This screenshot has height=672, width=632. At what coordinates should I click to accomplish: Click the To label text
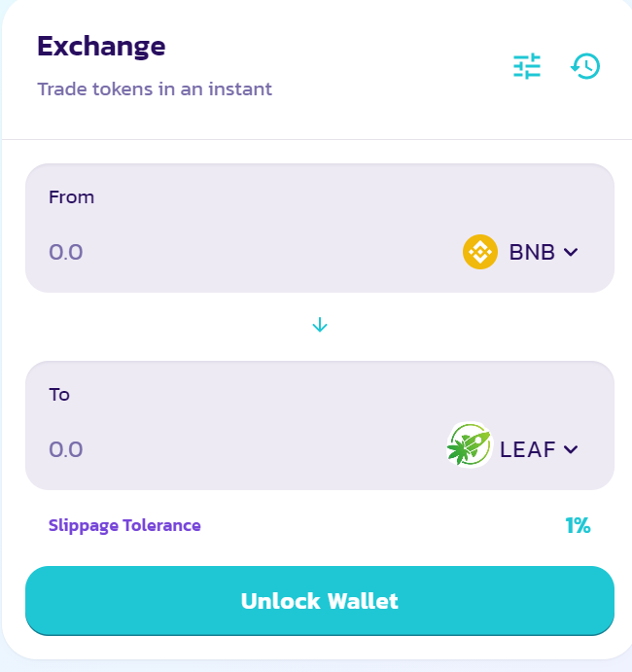click(59, 394)
